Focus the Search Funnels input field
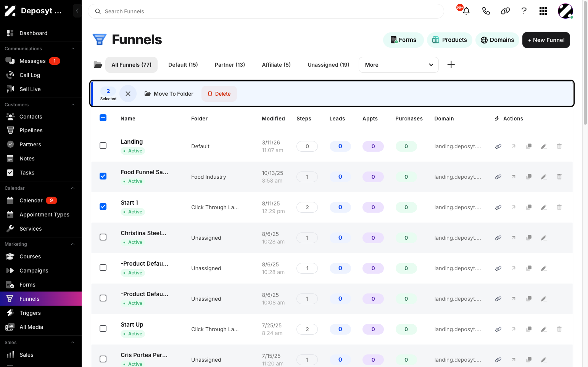The image size is (588, 367). (266, 11)
